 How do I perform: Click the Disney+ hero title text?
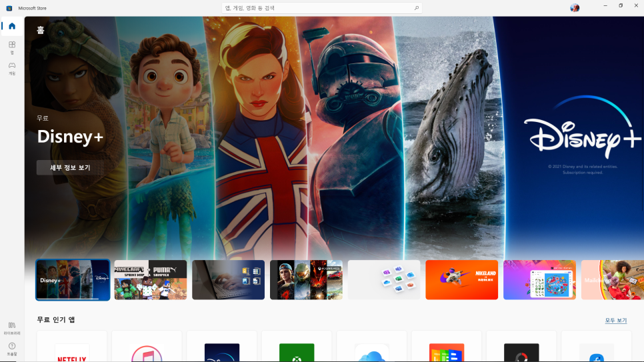(70, 137)
